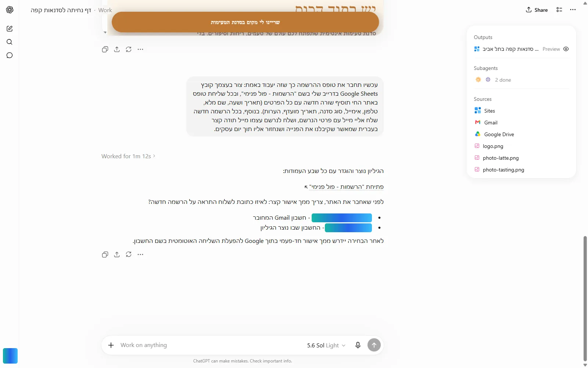Image resolution: width=588 pixels, height=368 pixels.
Task: Open the 'סדנאות קפה בתל אביב' output item
Action: point(506,49)
